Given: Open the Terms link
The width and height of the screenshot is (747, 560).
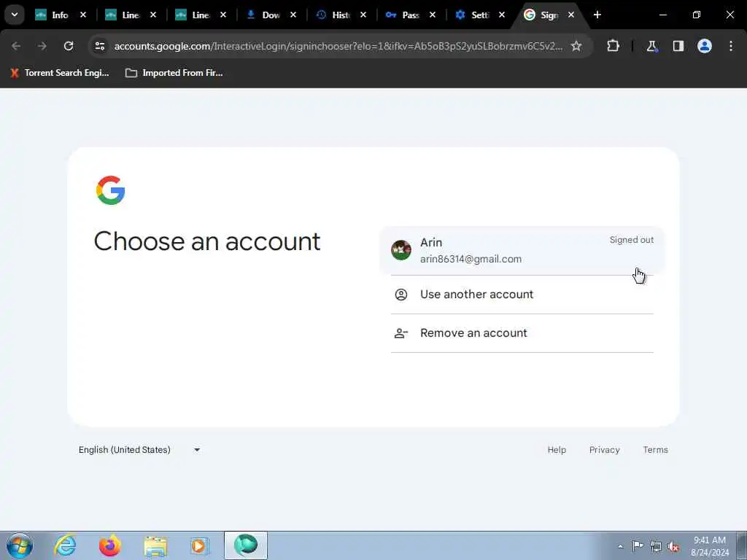Looking at the screenshot, I should (655, 449).
